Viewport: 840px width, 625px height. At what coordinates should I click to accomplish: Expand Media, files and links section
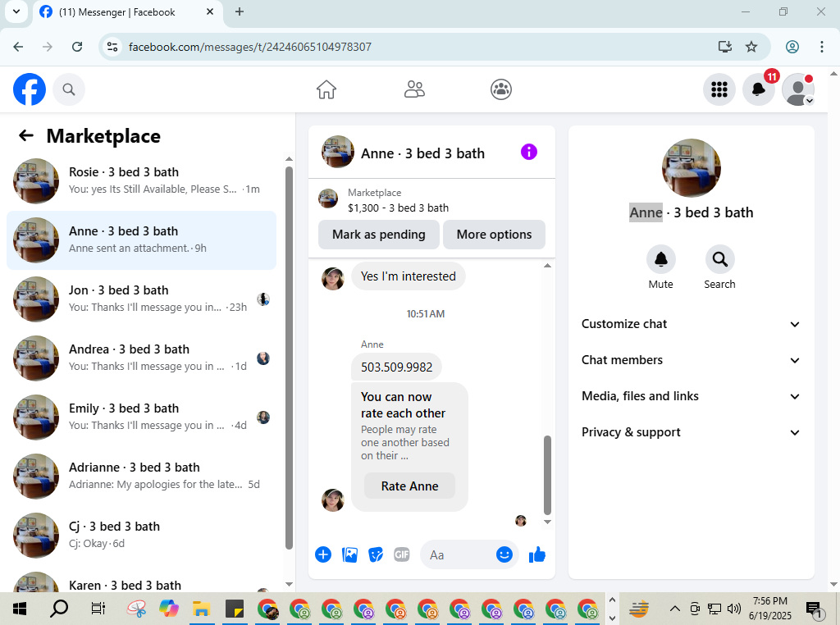(691, 396)
